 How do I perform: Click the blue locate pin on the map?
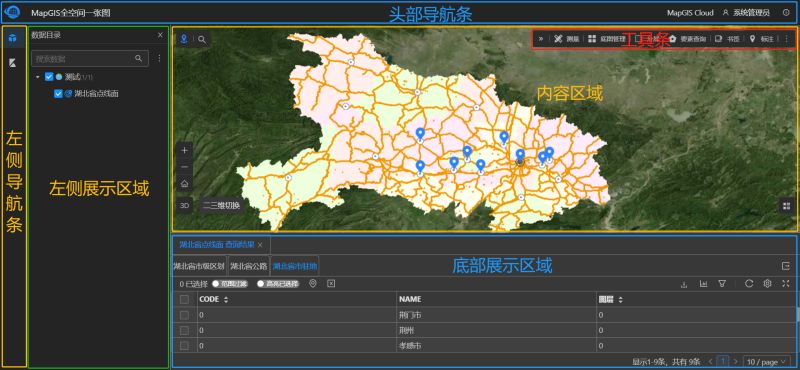point(184,39)
